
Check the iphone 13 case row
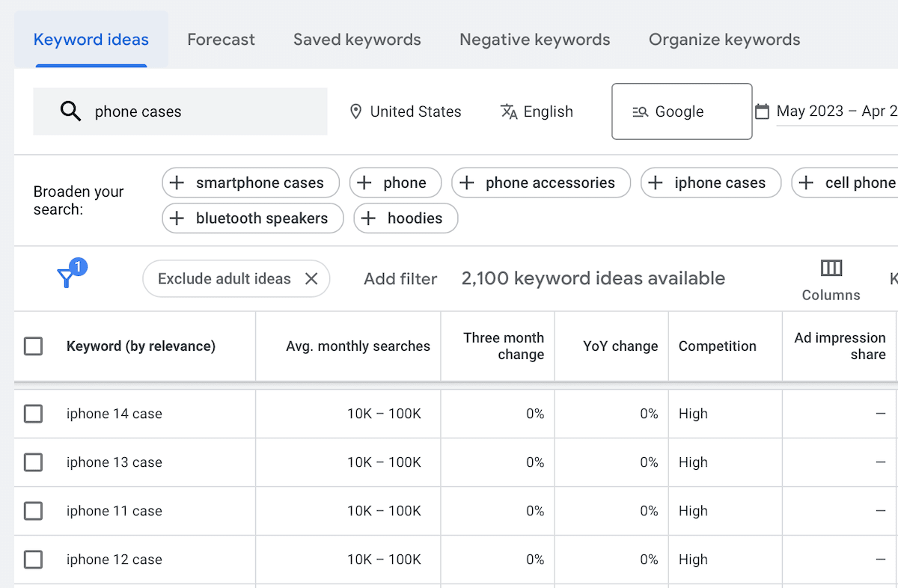tap(33, 462)
